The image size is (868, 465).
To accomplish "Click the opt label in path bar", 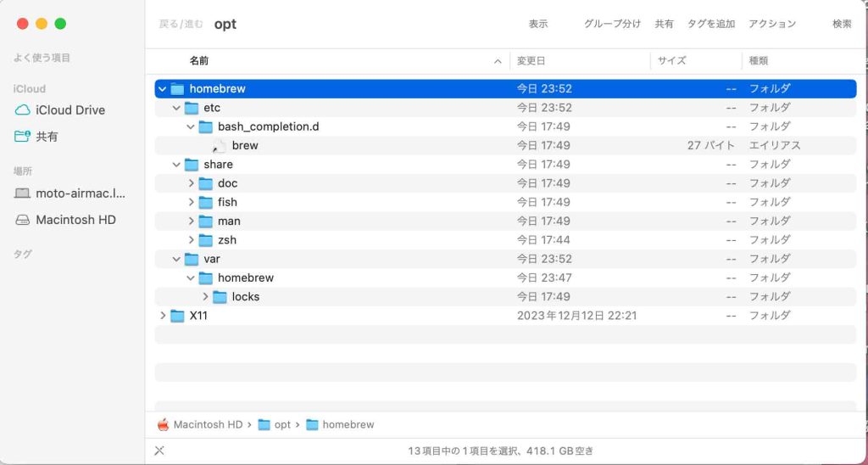I will 282,424.
